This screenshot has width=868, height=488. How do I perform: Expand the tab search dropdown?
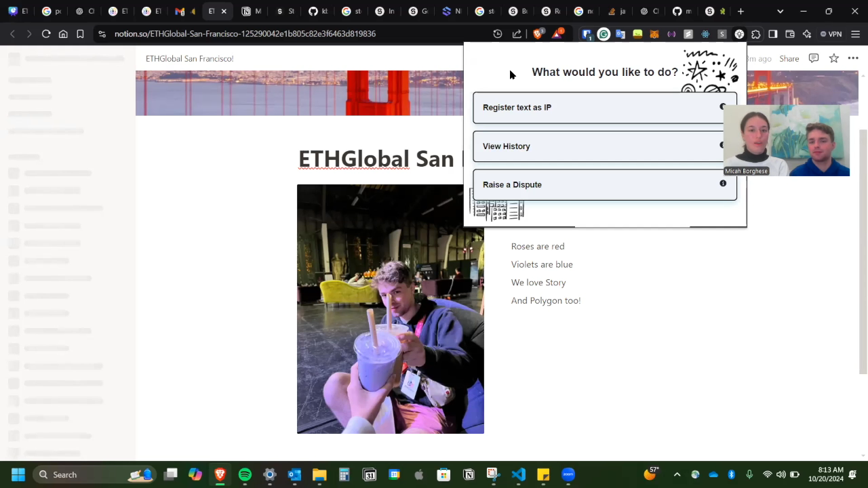(x=780, y=12)
